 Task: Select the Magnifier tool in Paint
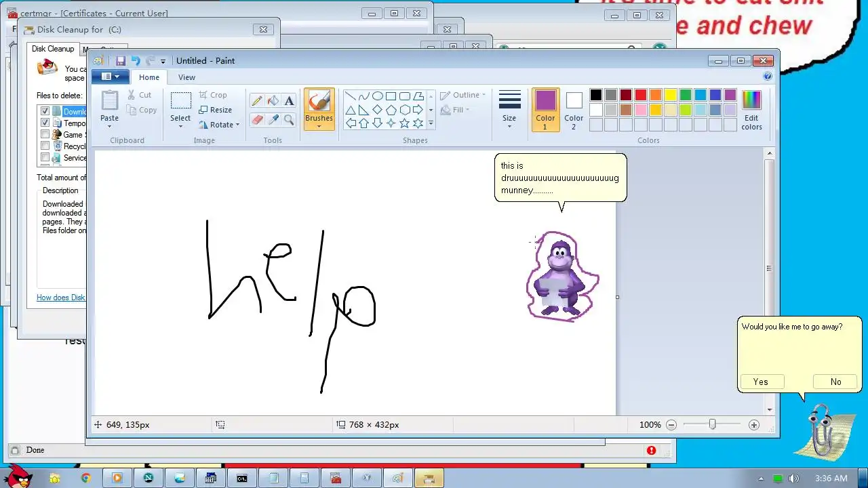click(289, 120)
